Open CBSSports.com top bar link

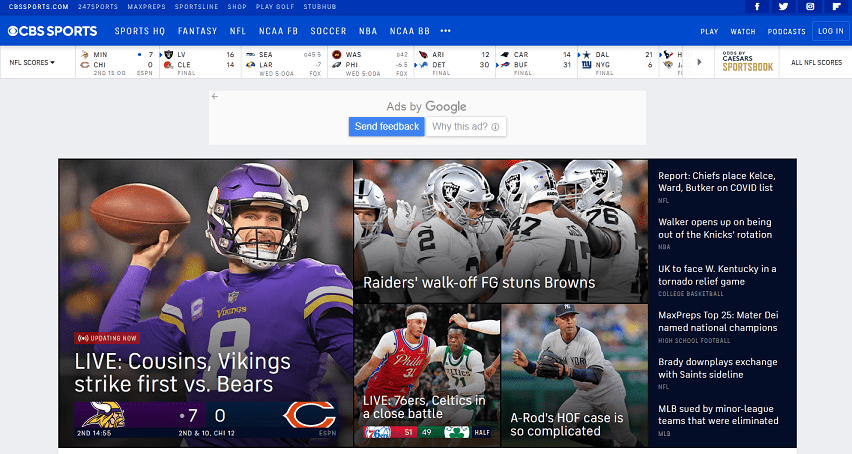[39, 7]
